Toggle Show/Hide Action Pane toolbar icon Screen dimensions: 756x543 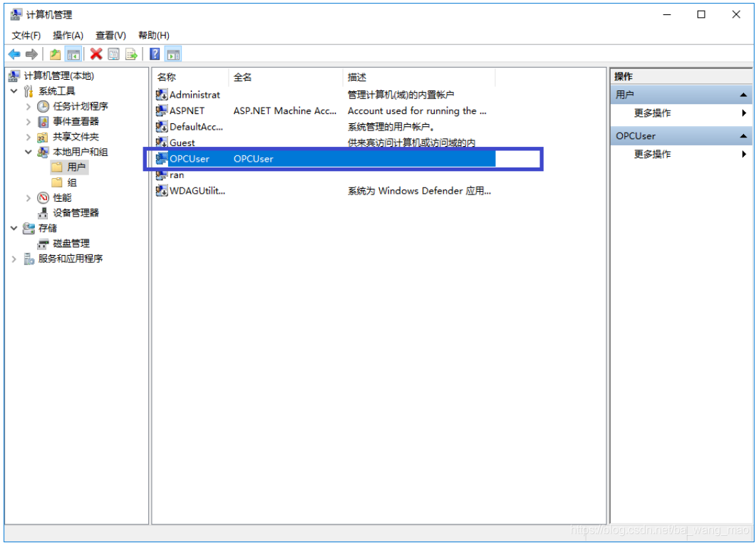174,54
